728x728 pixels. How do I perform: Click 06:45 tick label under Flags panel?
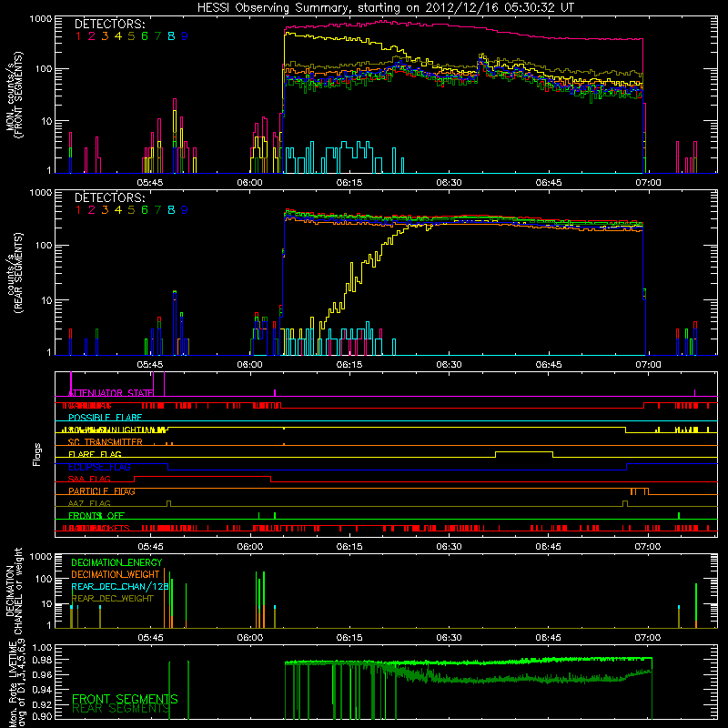(x=548, y=547)
